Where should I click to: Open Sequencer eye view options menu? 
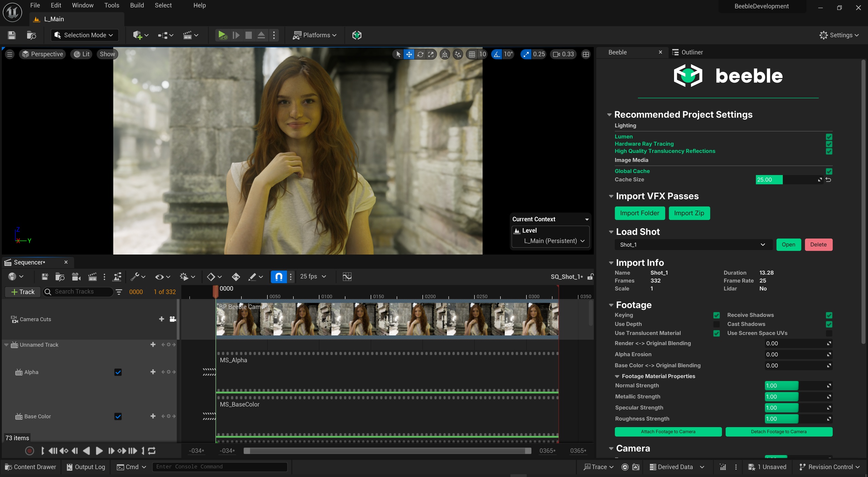162,277
